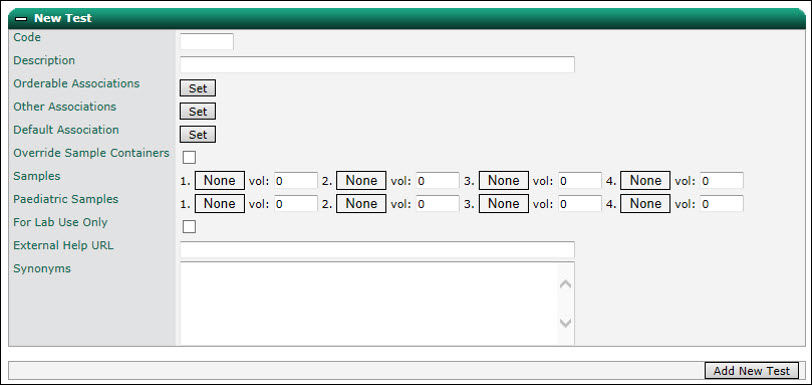Click Samples container 1 vol field
Viewport: 812px width, 385px height.
pyautogui.click(x=296, y=180)
